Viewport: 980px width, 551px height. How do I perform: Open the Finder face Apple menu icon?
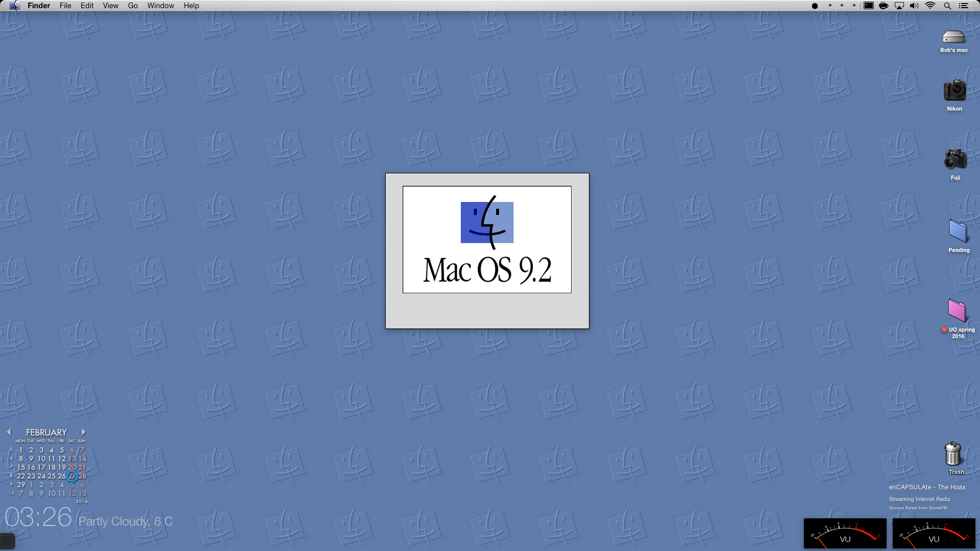pyautogui.click(x=14, y=6)
